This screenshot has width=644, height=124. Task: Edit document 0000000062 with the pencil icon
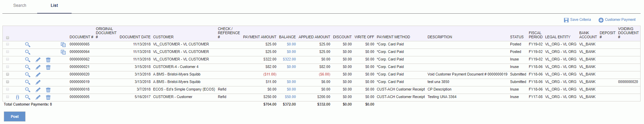pos(38,60)
